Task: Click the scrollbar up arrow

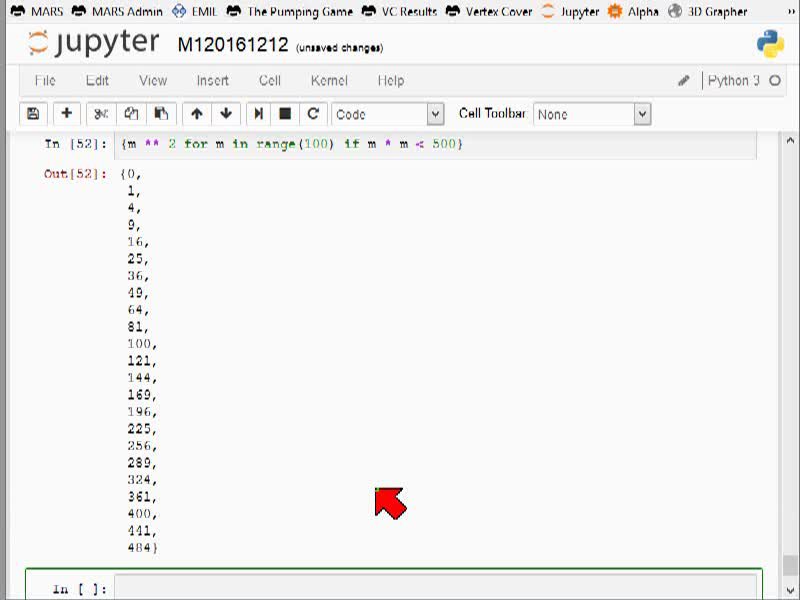Action: point(790,140)
